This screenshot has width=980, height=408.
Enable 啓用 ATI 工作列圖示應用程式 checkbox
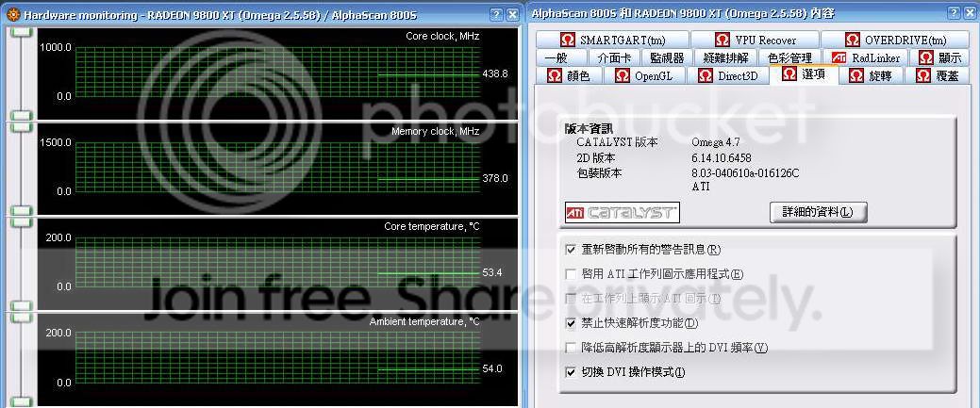(570, 274)
